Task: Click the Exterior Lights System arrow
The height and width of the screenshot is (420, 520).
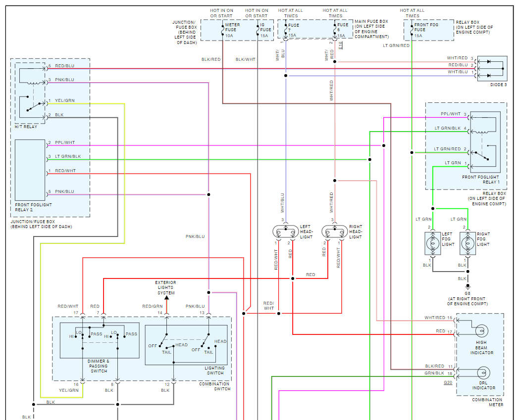Action: point(167,297)
